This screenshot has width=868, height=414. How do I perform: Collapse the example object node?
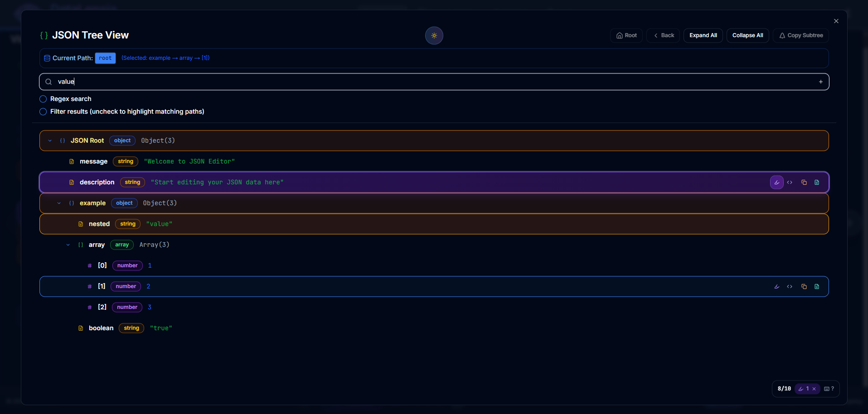(x=59, y=203)
